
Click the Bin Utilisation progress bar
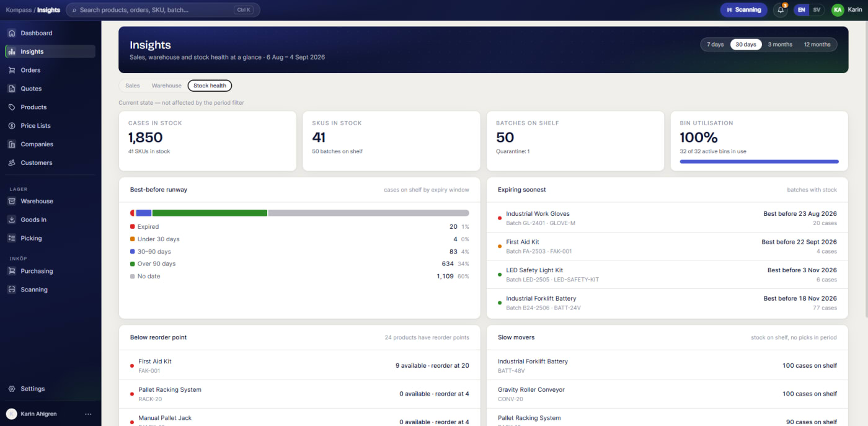759,161
